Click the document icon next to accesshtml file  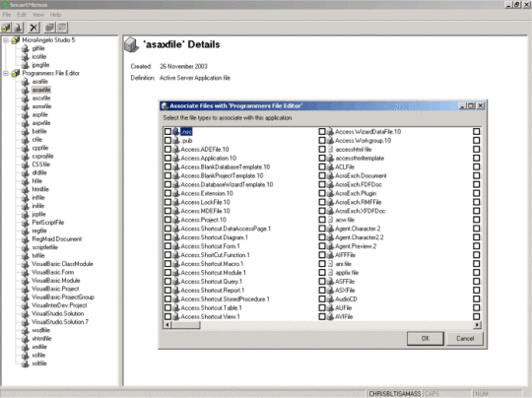(x=330, y=150)
